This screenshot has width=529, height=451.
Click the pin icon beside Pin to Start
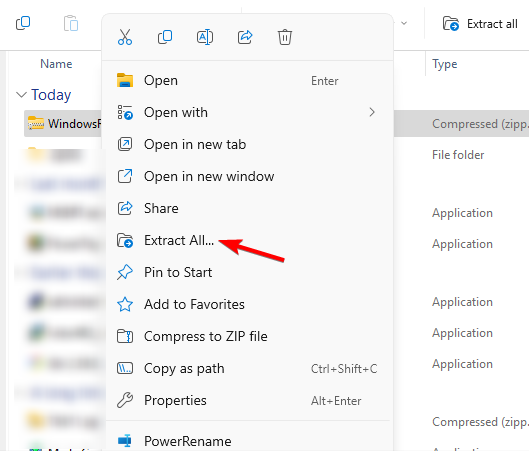pos(125,273)
